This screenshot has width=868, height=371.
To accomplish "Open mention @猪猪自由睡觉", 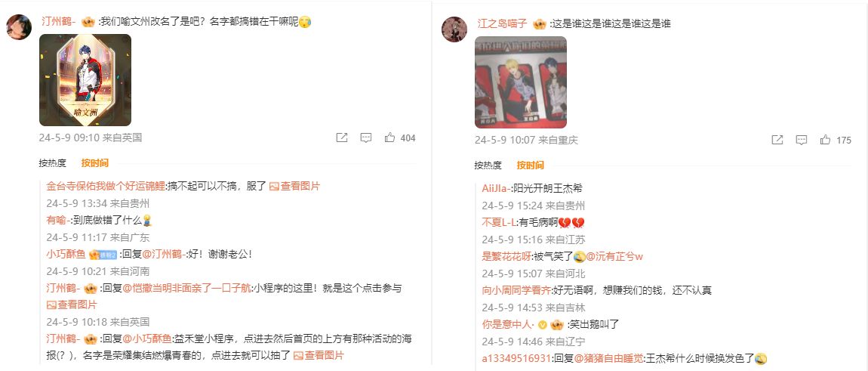I will [609, 358].
